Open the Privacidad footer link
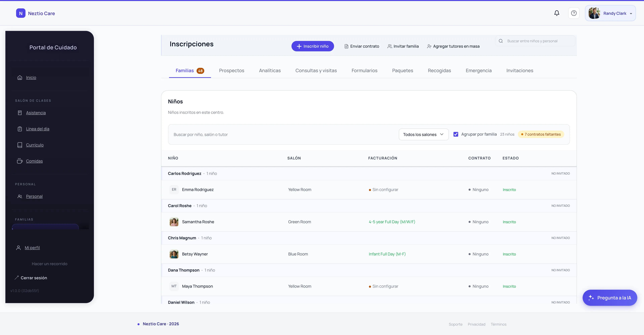Viewport: 644px width, 335px height. (x=476, y=324)
